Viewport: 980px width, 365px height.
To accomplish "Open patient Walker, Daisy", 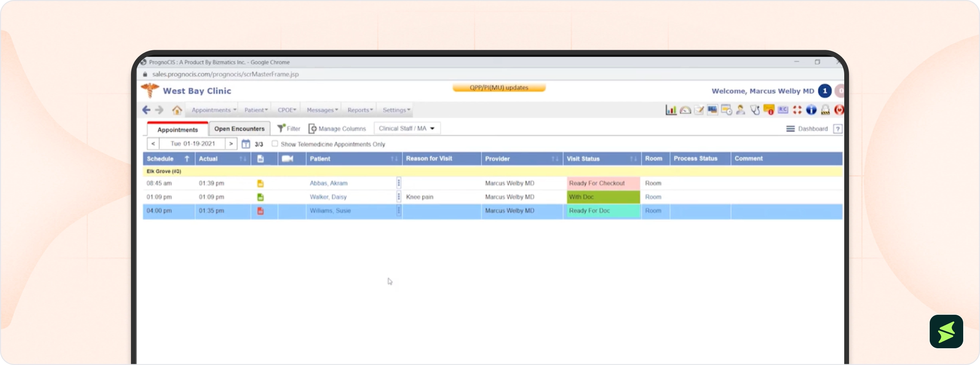I will pyautogui.click(x=328, y=197).
